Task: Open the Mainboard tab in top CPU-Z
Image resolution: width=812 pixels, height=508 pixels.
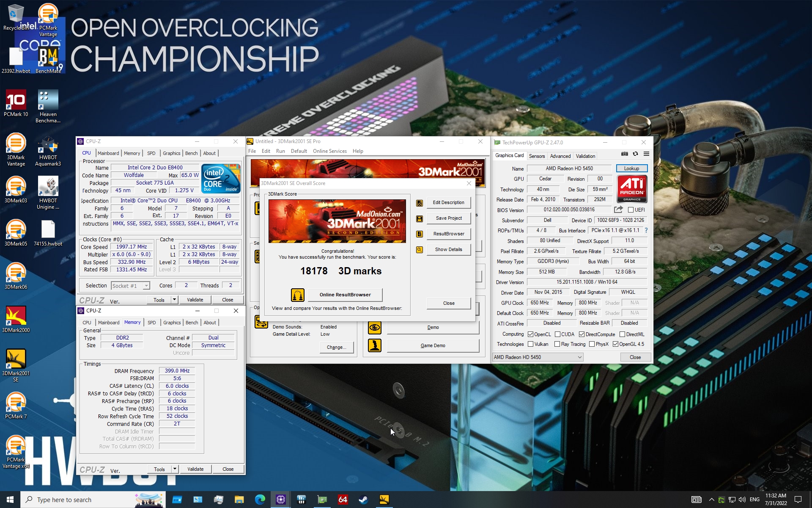Action: [x=108, y=153]
